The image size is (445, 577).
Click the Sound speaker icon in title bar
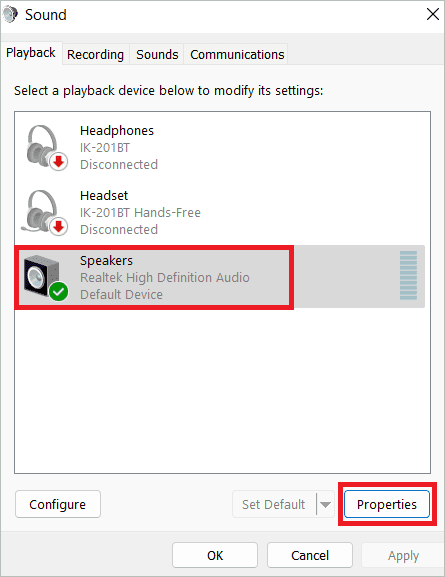(x=10, y=15)
